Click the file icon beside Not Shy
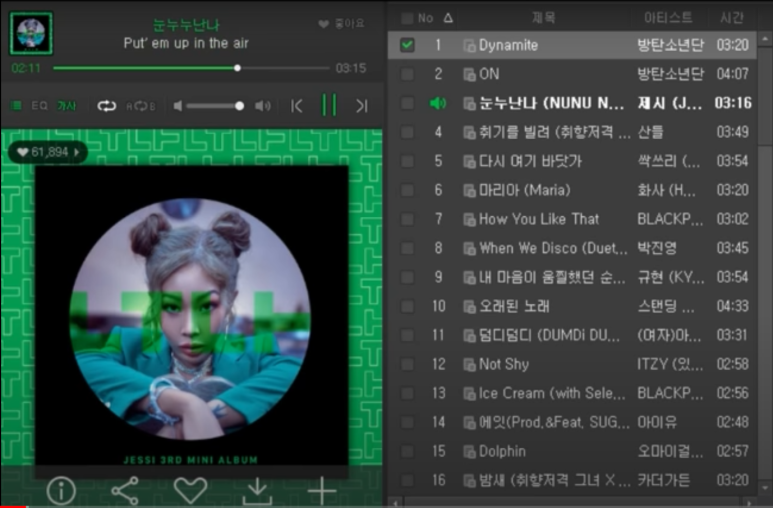773x508 pixels. pos(469,365)
